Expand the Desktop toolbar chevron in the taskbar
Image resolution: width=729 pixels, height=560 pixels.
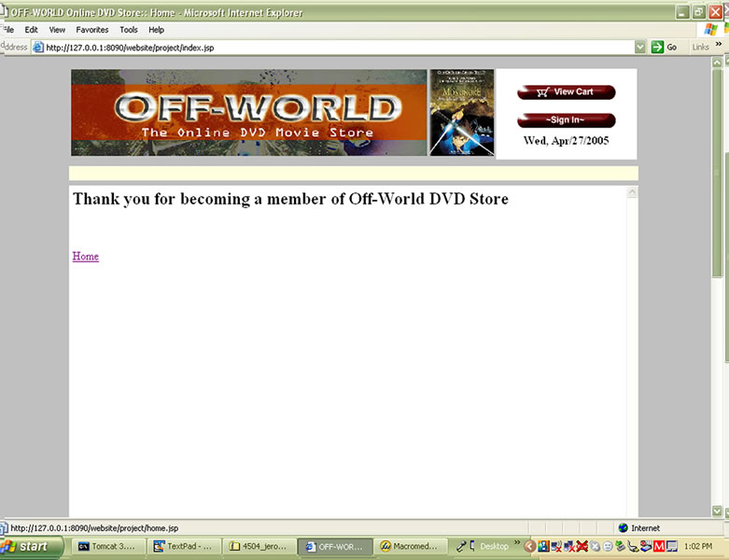tap(517, 542)
